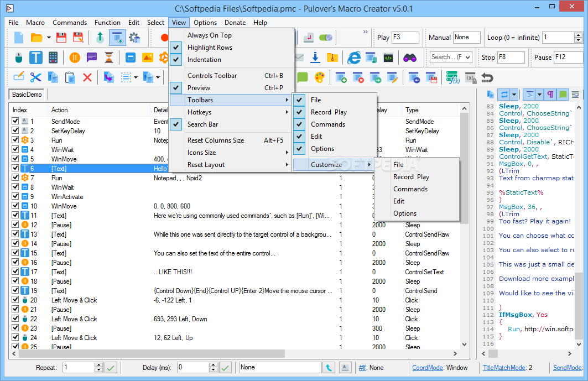Insert a Pause using orange pause icon
Image resolution: width=588 pixels, height=381 pixels.
(75, 58)
